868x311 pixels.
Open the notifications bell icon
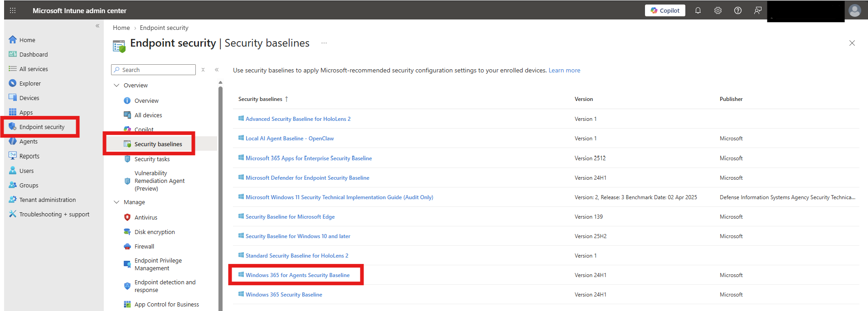(698, 10)
